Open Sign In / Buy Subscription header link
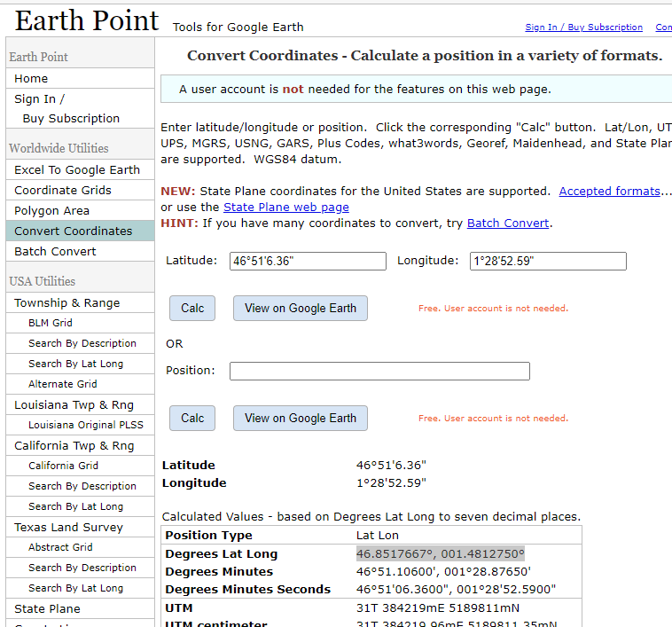This screenshot has width=672, height=627. (583, 27)
